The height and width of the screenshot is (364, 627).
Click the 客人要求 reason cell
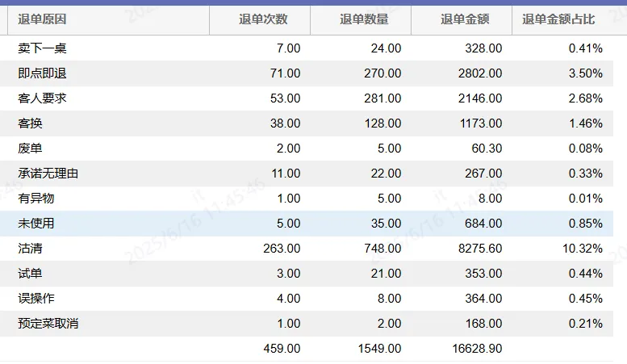click(x=42, y=98)
